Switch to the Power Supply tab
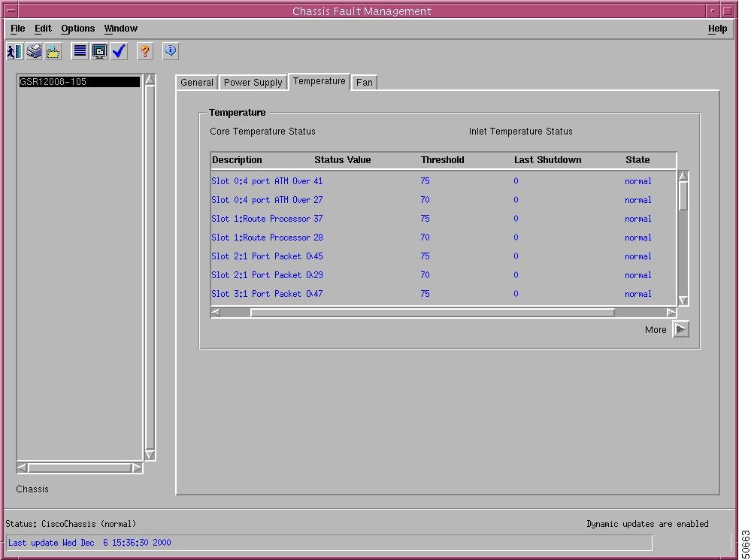751x560 pixels. [x=253, y=83]
